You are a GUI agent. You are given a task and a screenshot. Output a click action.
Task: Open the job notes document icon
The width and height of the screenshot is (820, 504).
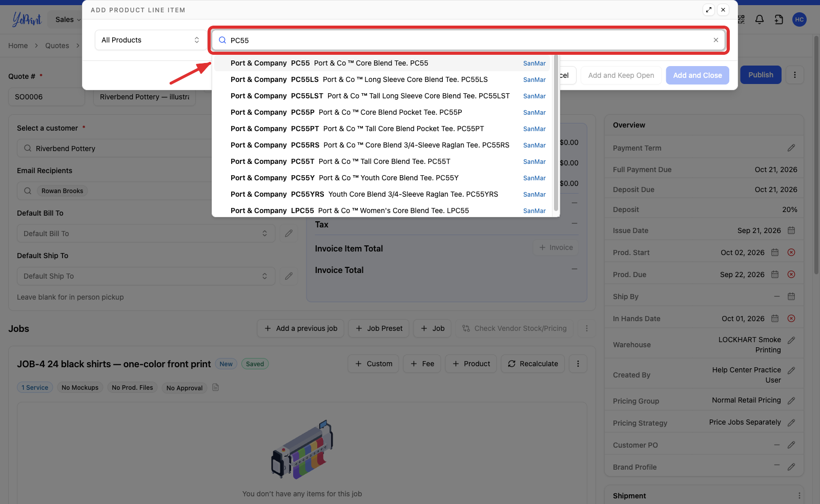[x=216, y=387]
